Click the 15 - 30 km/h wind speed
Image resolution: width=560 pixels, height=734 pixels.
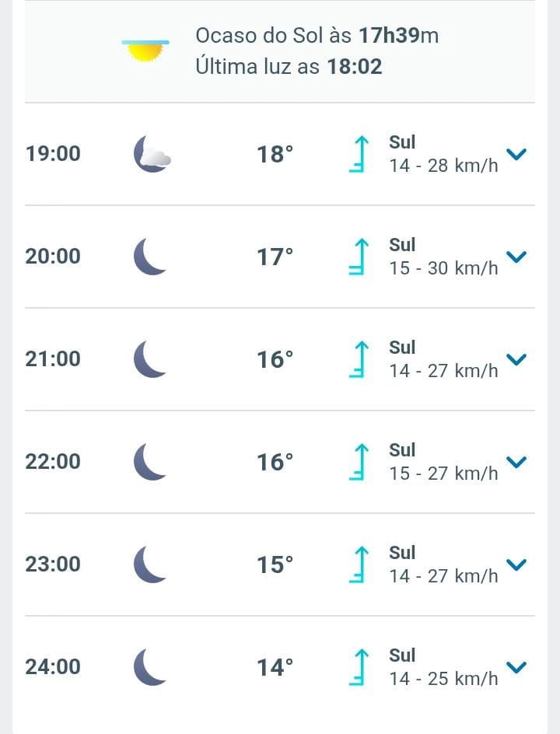(443, 268)
